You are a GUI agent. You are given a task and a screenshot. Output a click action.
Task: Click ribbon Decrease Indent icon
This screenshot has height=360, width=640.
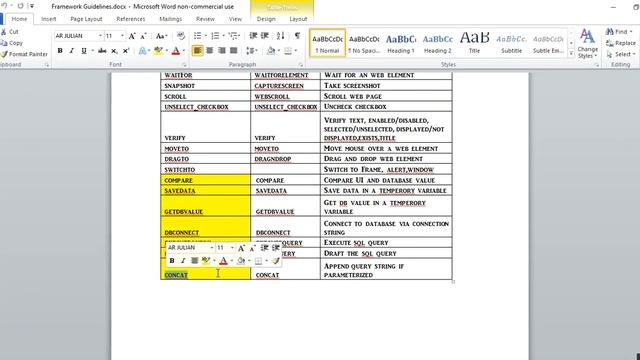coord(253,36)
